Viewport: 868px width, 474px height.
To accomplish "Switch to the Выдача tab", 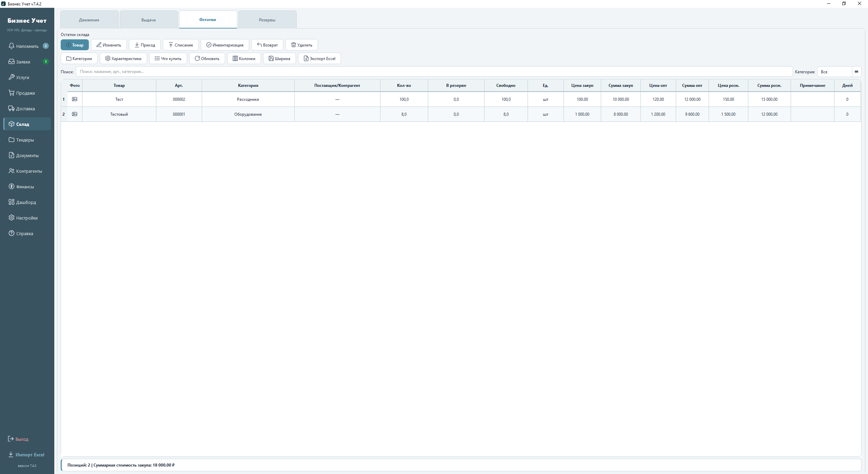I will coord(149,20).
